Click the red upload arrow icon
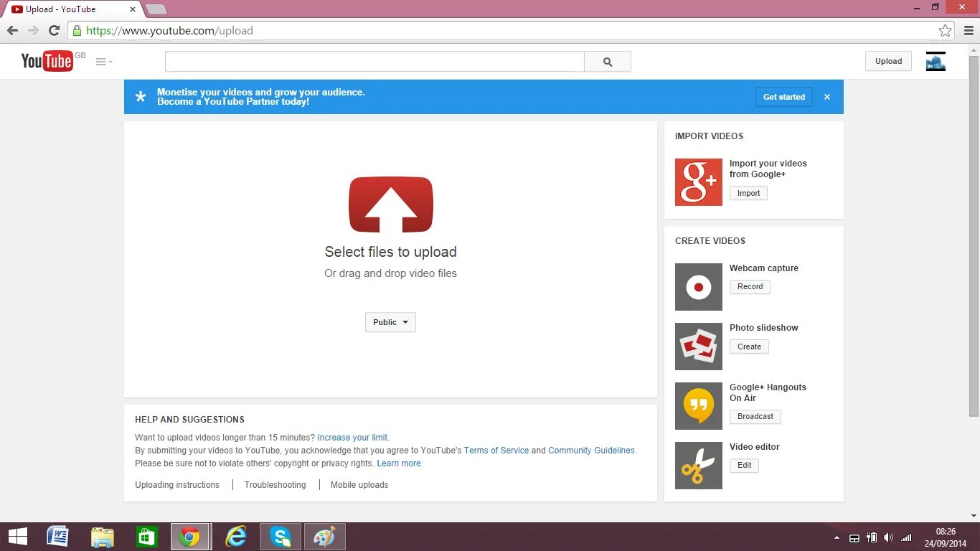The width and height of the screenshot is (980, 551). [x=391, y=204]
